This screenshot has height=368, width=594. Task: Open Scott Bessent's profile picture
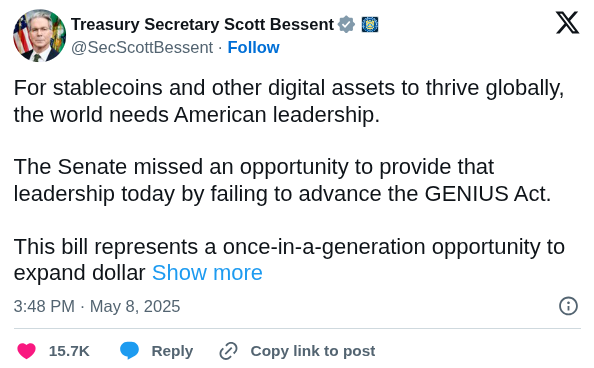[39, 35]
